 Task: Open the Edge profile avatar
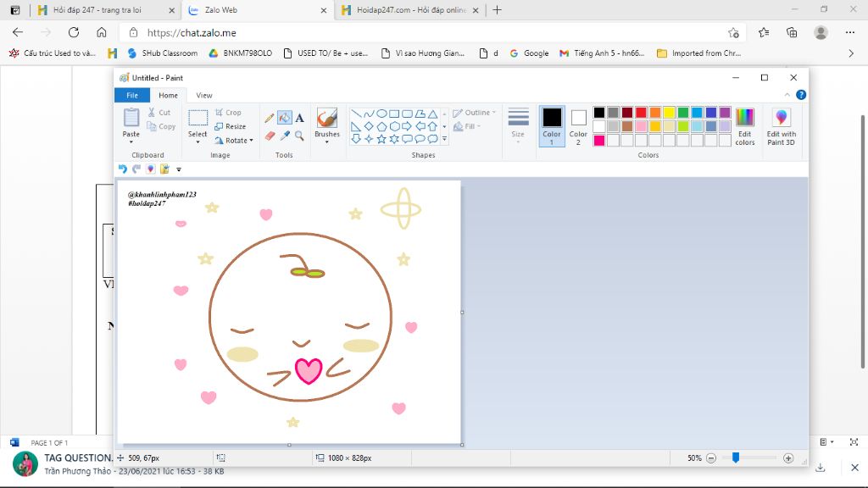pos(821,33)
